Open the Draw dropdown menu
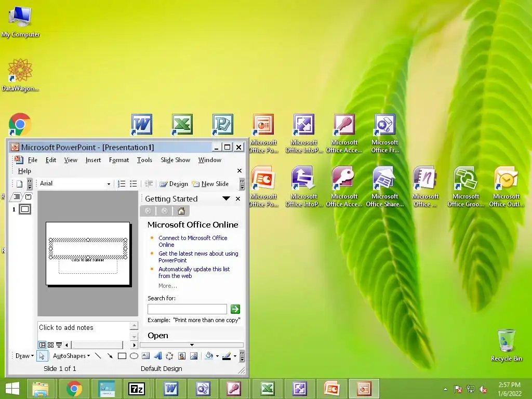 [x=24, y=355]
